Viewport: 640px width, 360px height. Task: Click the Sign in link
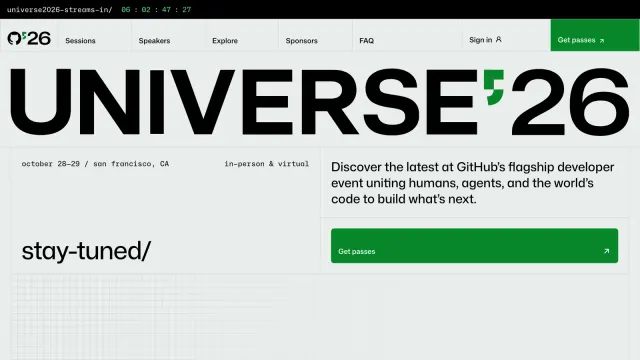[485, 40]
